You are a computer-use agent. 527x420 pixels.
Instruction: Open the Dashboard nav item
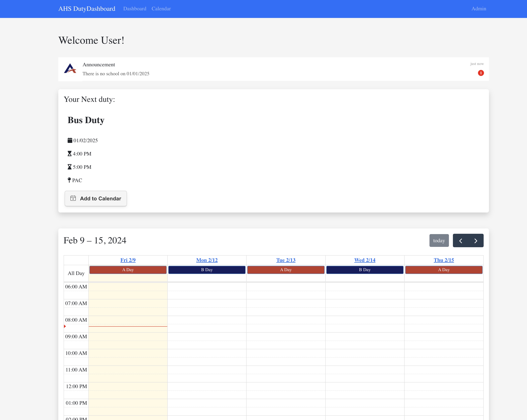[135, 9]
